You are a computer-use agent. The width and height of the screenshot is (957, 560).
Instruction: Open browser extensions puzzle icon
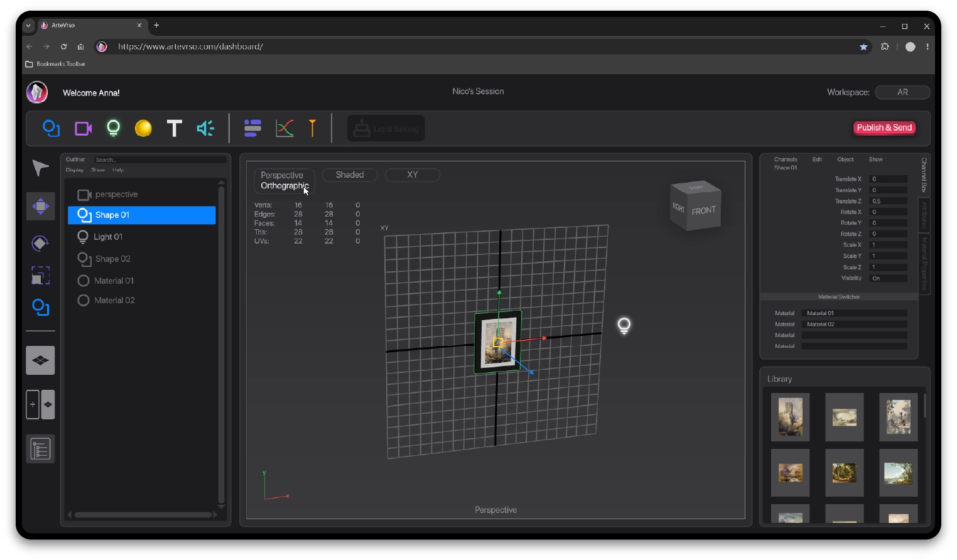coord(885,46)
